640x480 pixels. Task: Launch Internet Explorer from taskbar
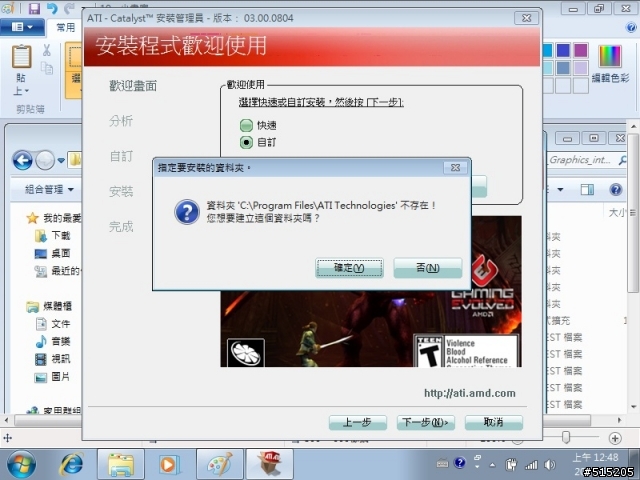click(71, 464)
